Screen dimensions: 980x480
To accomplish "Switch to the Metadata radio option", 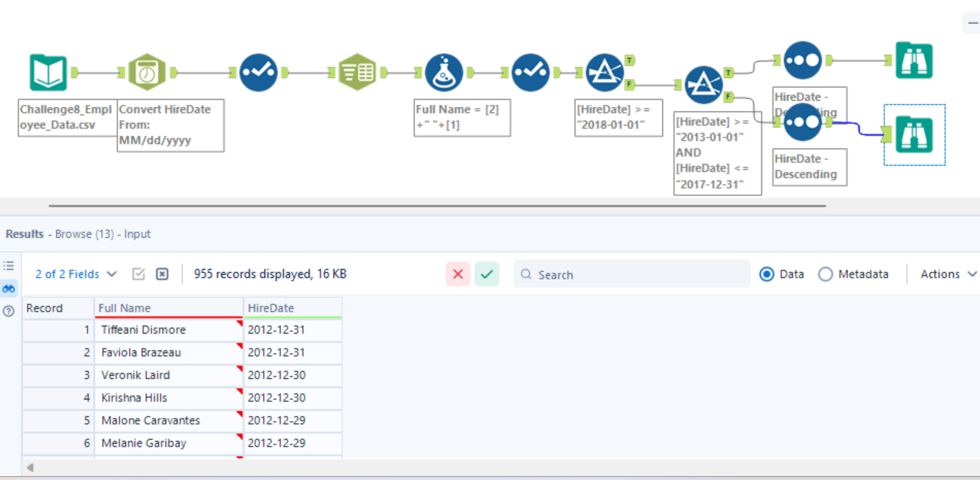I will [x=825, y=274].
